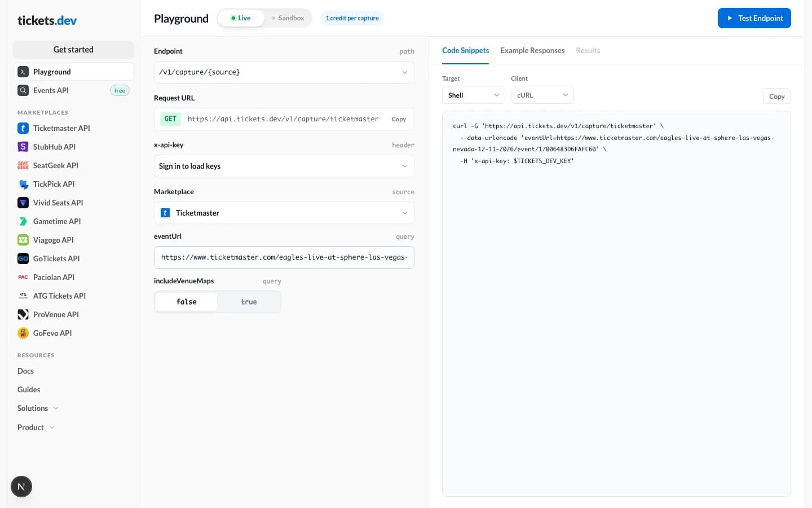
Task: Open the Ticketmaster API icon
Action: [x=23, y=128]
